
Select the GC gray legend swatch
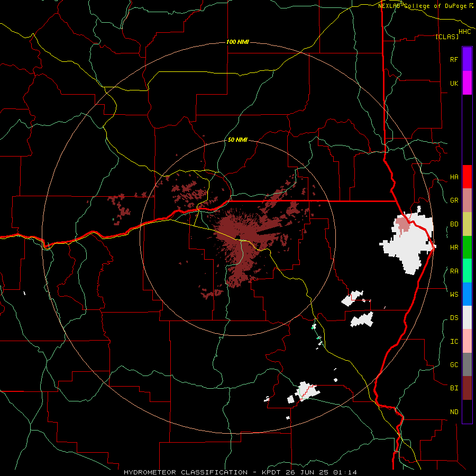click(x=467, y=364)
